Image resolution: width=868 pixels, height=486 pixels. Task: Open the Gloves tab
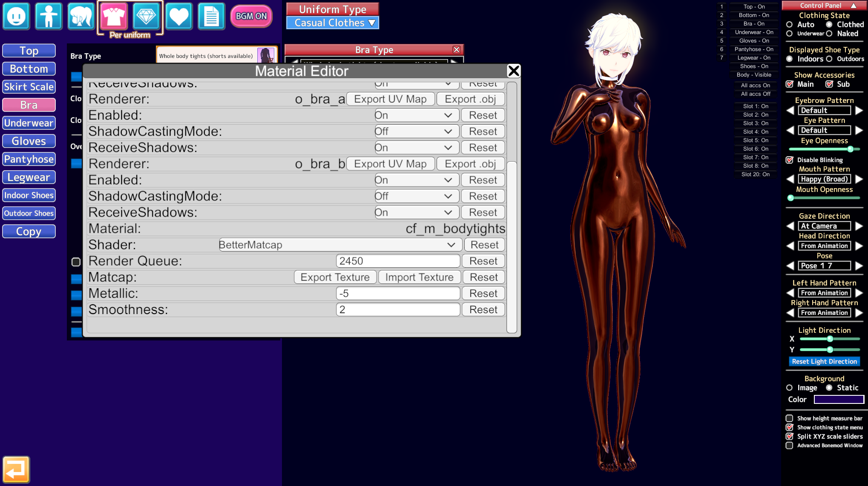pyautogui.click(x=29, y=141)
